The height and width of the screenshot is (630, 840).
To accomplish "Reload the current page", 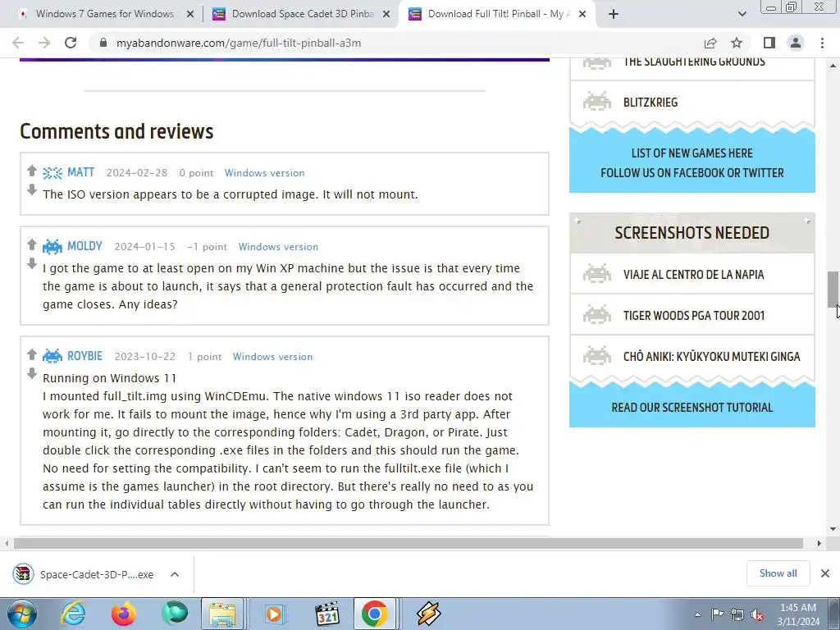I will click(x=71, y=43).
